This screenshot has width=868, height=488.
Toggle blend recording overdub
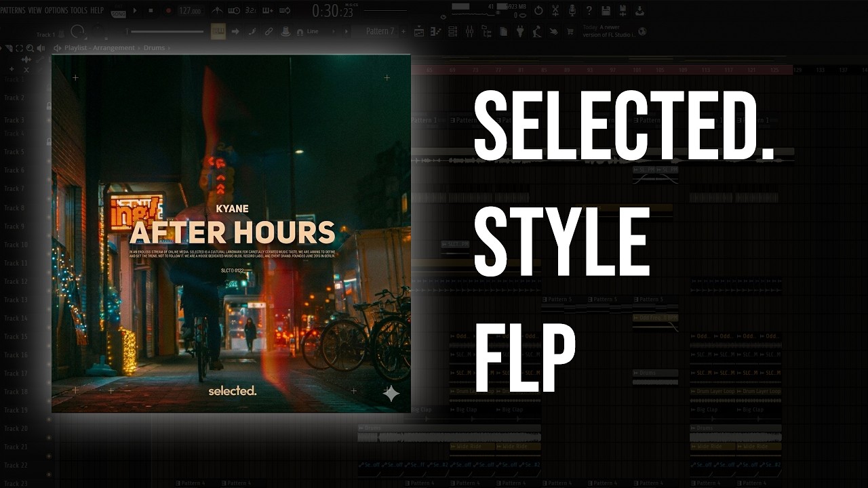pos(267,11)
